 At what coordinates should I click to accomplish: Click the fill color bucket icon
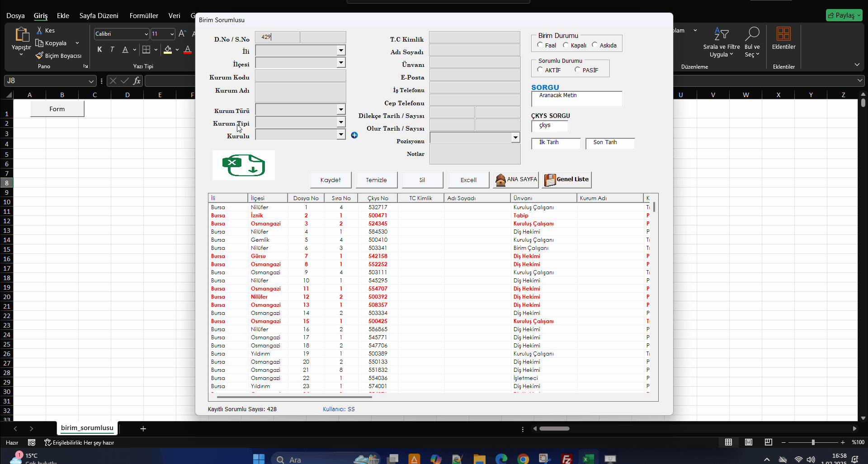pyautogui.click(x=168, y=50)
